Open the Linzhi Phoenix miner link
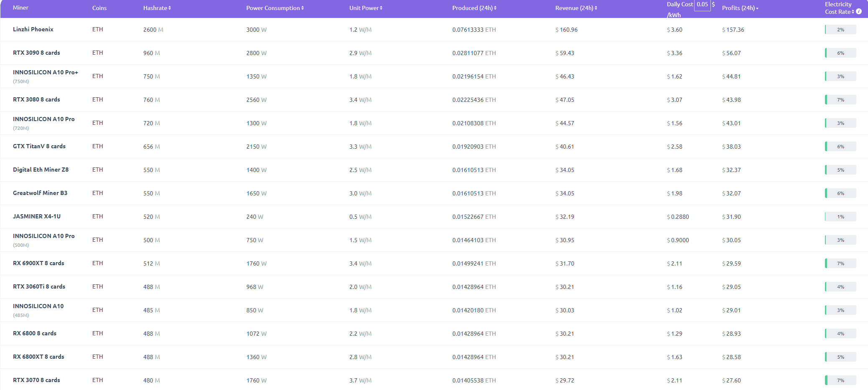 pyautogui.click(x=33, y=29)
